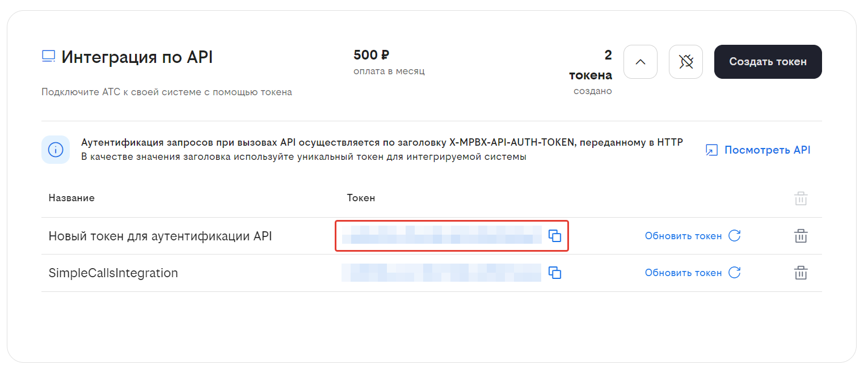Click the disconnect plug icon button

pyautogui.click(x=685, y=62)
